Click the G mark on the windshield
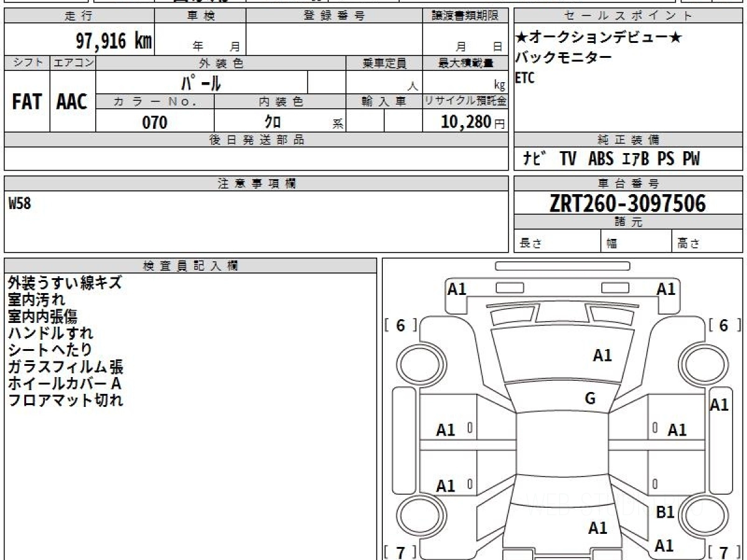 click(x=591, y=399)
